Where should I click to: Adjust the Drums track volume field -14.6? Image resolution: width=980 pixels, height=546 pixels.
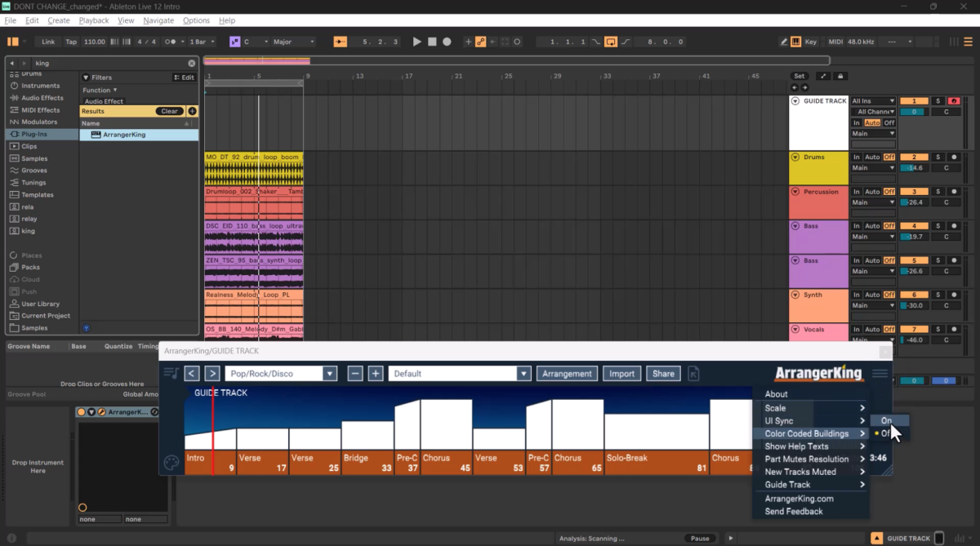(915, 168)
